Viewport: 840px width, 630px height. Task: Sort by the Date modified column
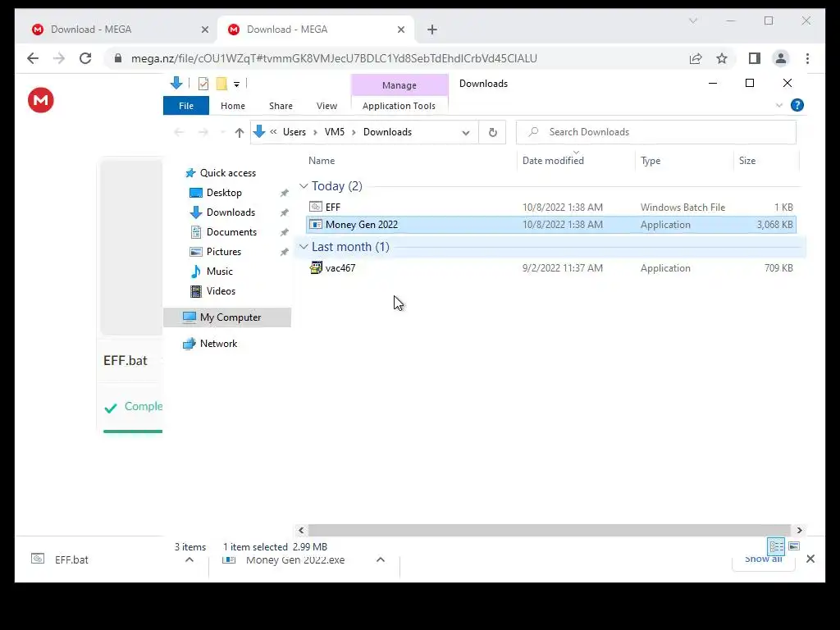pyautogui.click(x=553, y=161)
